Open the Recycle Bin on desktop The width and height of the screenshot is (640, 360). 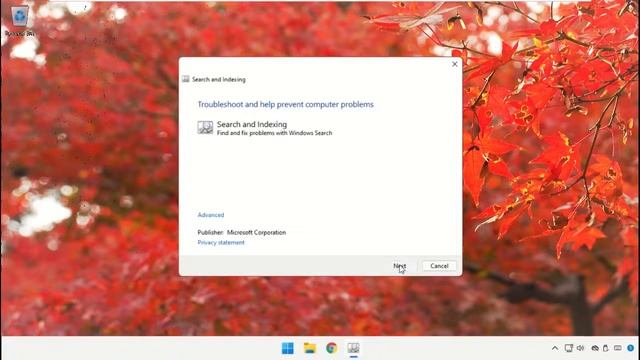click(x=20, y=20)
